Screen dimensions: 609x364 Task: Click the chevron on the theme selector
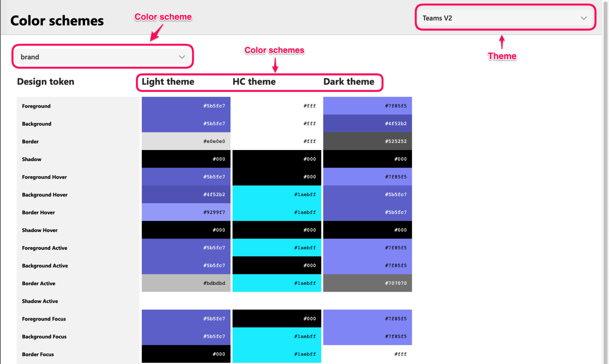coord(583,18)
